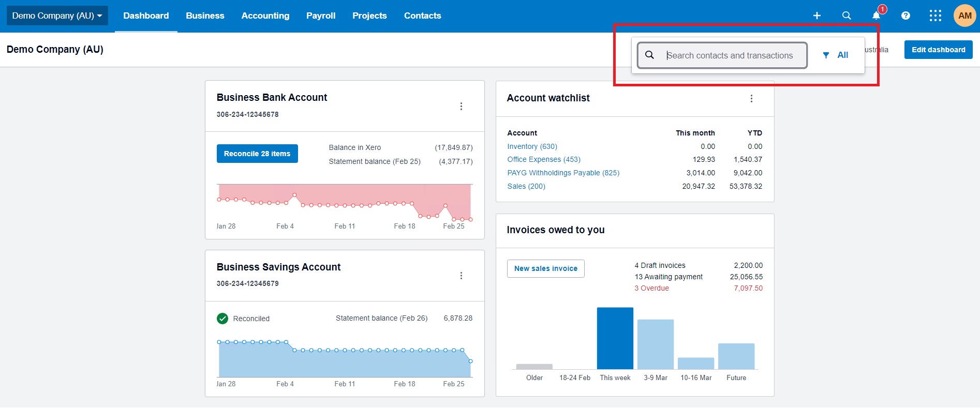Click the Statement balance (Feb 25) label

point(375,161)
